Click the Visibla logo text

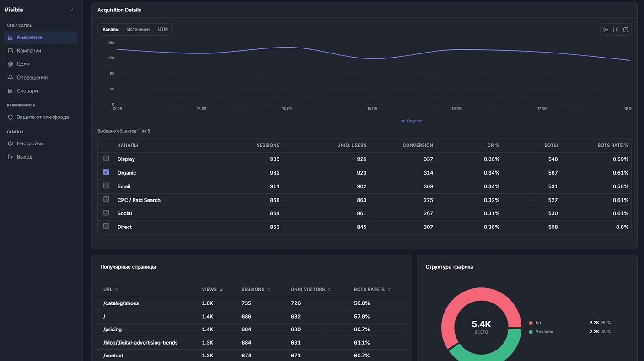click(x=14, y=10)
